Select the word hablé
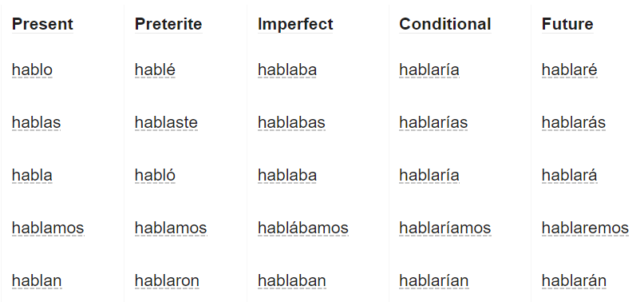 point(155,70)
